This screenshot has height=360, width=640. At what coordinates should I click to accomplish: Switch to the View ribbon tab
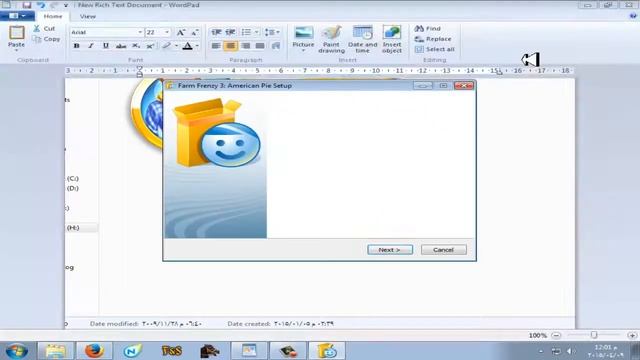pyautogui.click(x=88, y=16)
